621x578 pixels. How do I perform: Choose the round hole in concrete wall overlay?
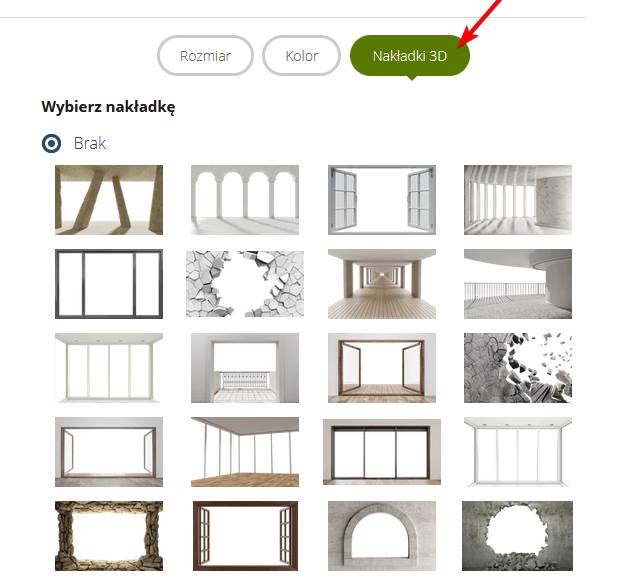[517, 536]
